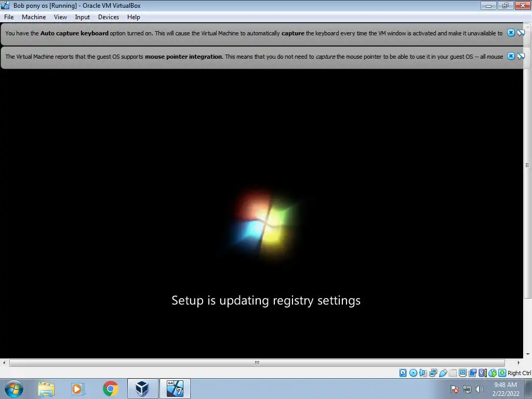Open Windows Explorer from the taskbar
The width and height of the screenshot is (532, 399).
pos(46,389)
